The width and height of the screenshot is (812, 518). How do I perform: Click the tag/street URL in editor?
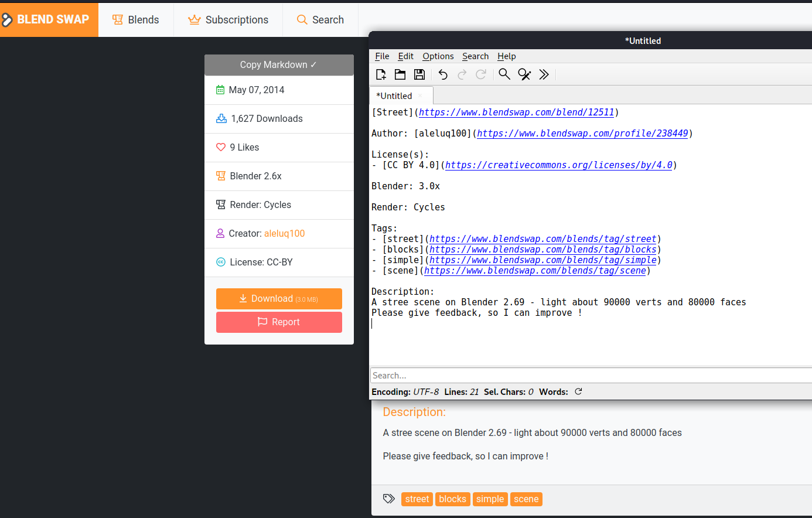(543, 239)
